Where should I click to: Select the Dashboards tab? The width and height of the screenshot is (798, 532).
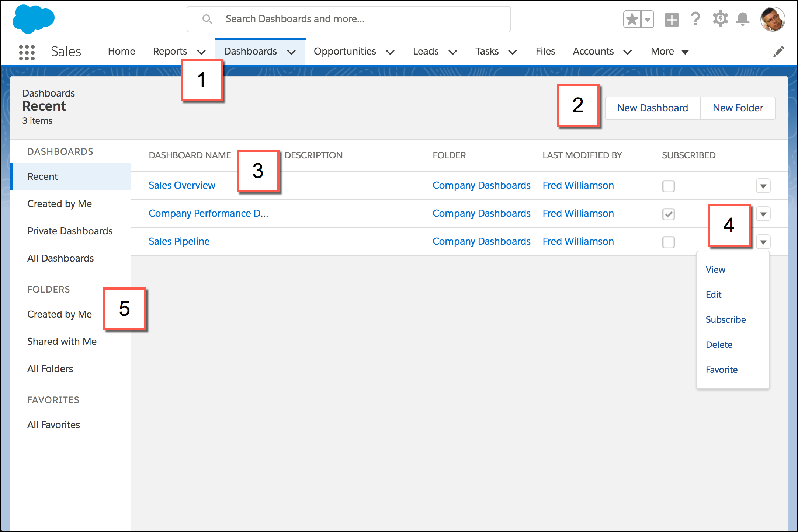(x=250, y=51)
